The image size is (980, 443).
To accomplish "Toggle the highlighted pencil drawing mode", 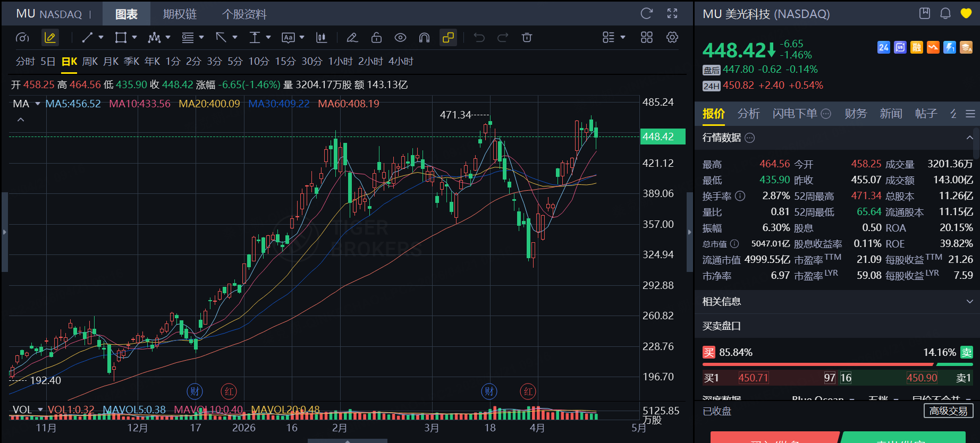I will click(50, 38).
